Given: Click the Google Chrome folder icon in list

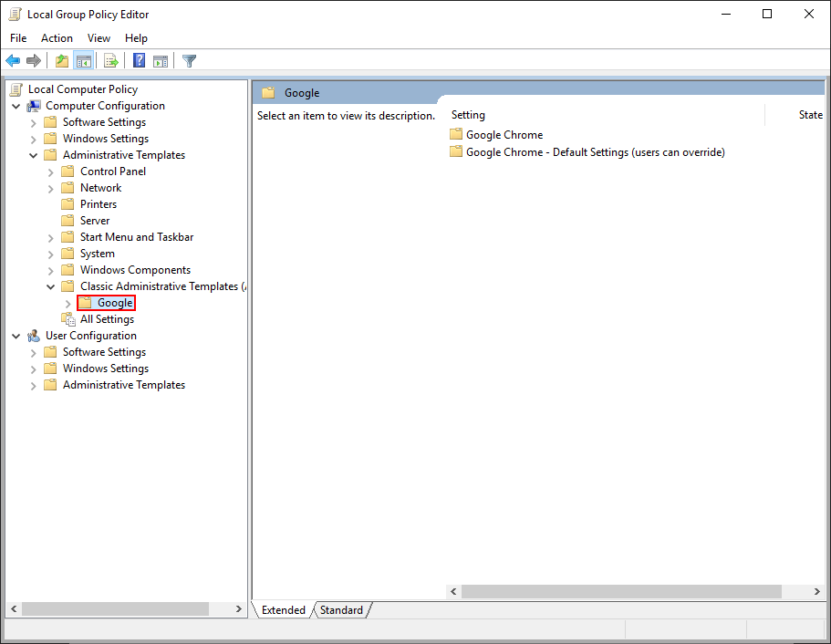Looking at the screenshot, I should [x=456, y=134].
